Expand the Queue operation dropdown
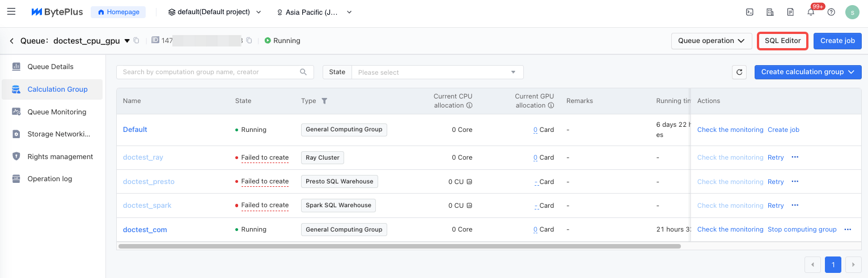This screenshot has width=868, height=278. pyautogui.click(x=711, y=41)
